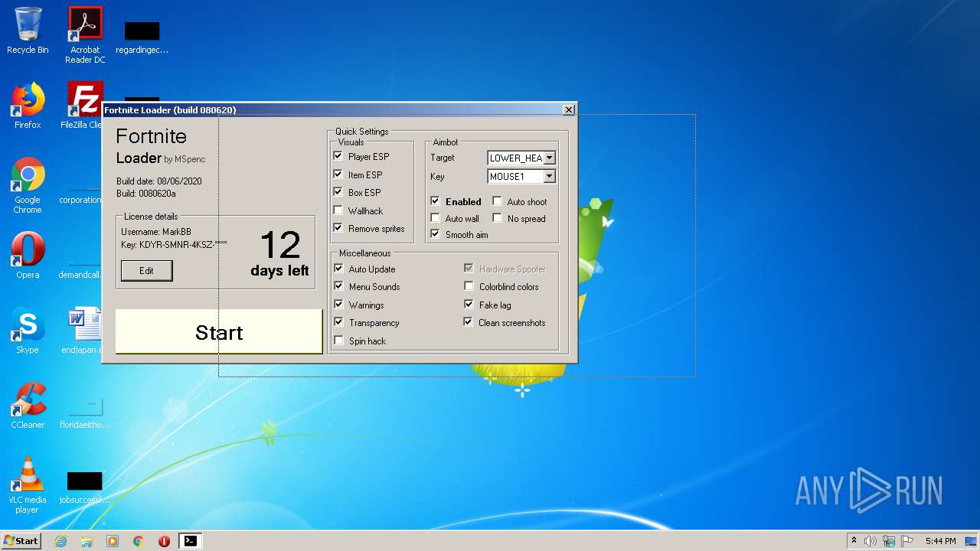The image size is (980, 551).
Task: Turn off Smooth aim checkbox
Action: point(435,234)
